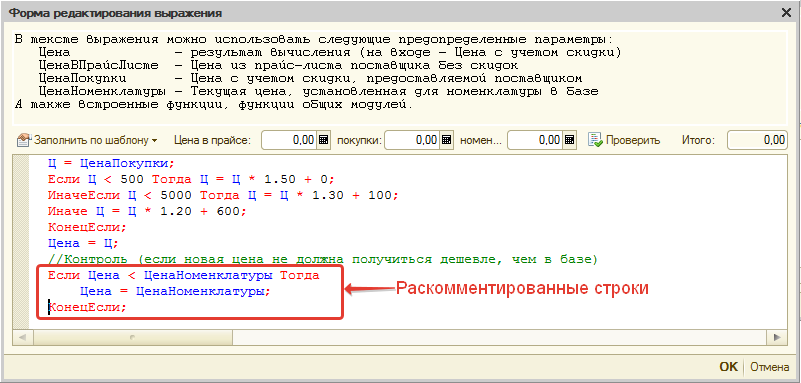
Task: Click the horizontal scrollbar left arrow
Action: 23,338
